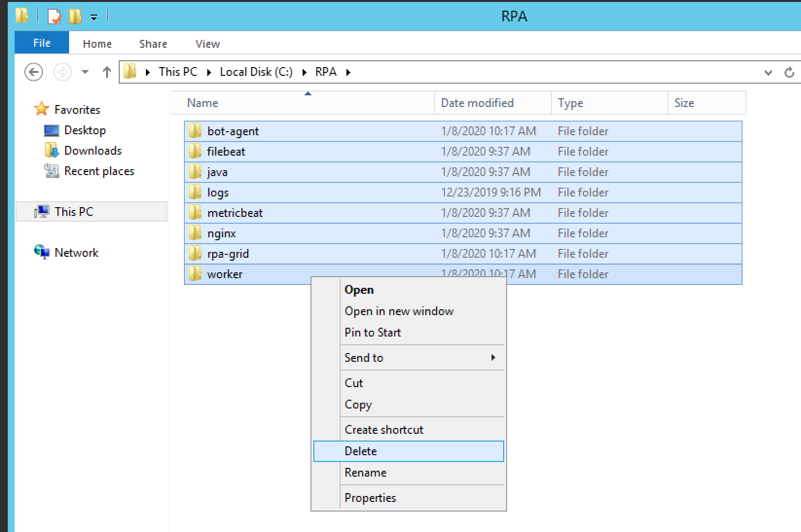Open Downloads in the navigation pane

coord(93,151)
